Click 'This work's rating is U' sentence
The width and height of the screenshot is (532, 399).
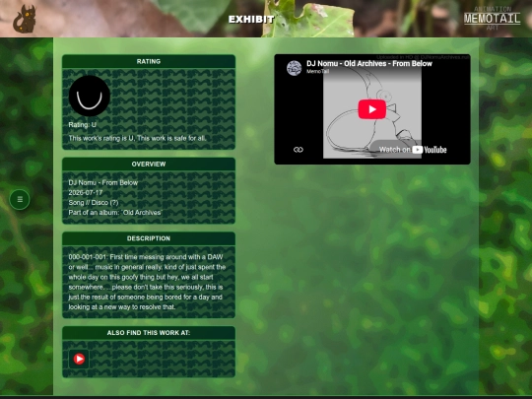(137, 138)
